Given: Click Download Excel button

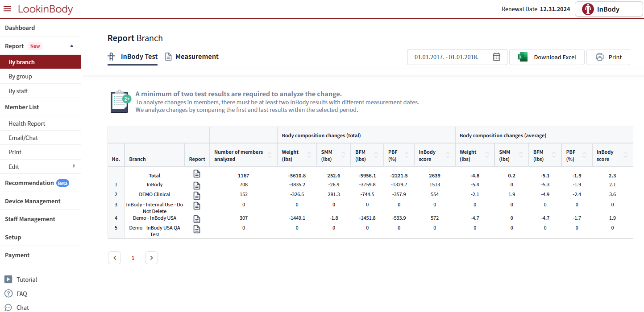Looking at the screenshot, I should click(x=547, y=57).
